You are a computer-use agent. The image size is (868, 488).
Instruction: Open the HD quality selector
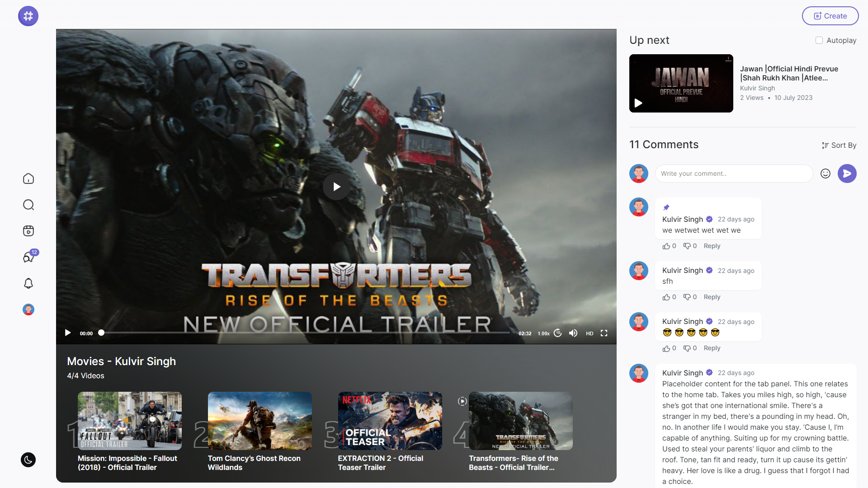590,333
